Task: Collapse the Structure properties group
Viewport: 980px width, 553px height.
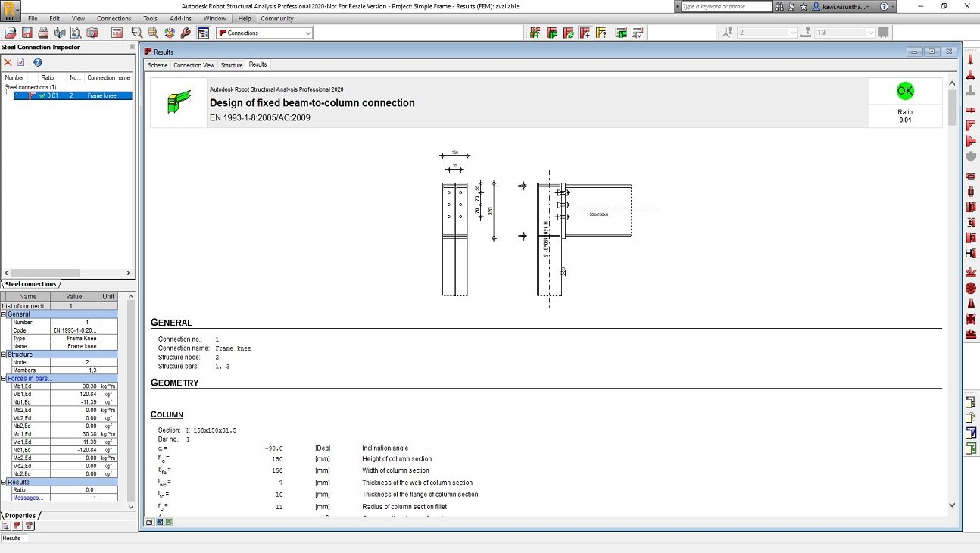Action: click(x=4, y=354)
